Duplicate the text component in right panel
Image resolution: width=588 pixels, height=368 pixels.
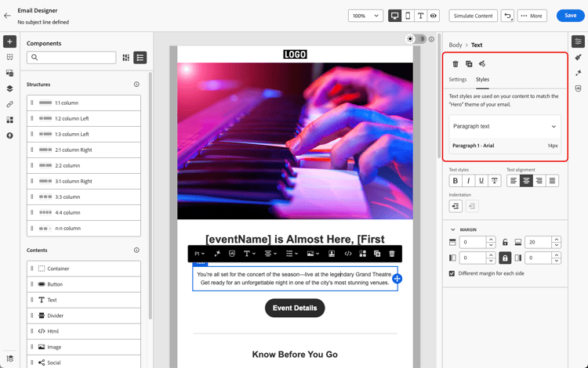469,64
